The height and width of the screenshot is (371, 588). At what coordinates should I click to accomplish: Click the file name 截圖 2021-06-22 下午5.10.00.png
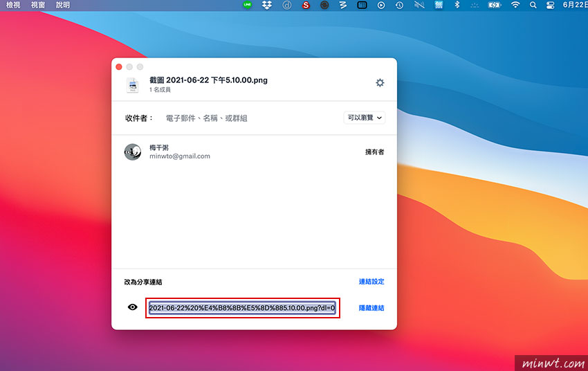208,80
